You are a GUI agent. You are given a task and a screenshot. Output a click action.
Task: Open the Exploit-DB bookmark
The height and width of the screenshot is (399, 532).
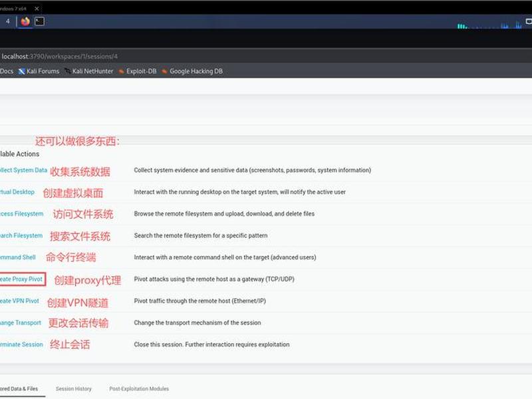[138, 71]
